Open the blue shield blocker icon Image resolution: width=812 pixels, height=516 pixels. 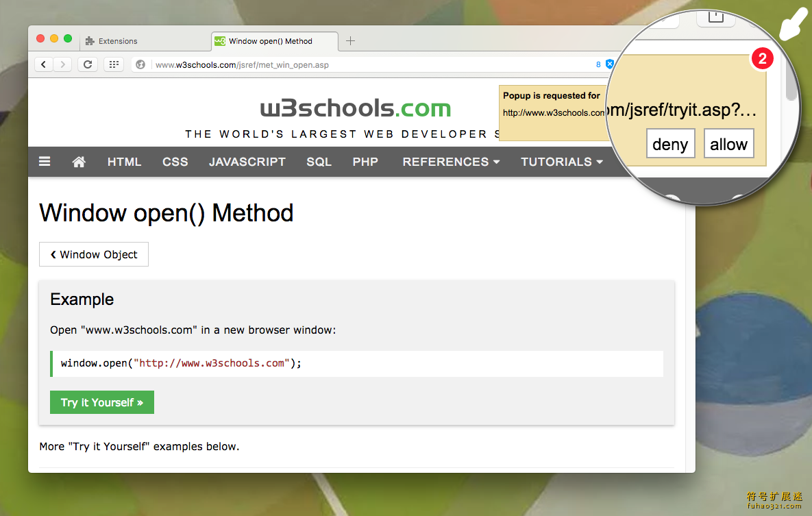click(610, 64)
